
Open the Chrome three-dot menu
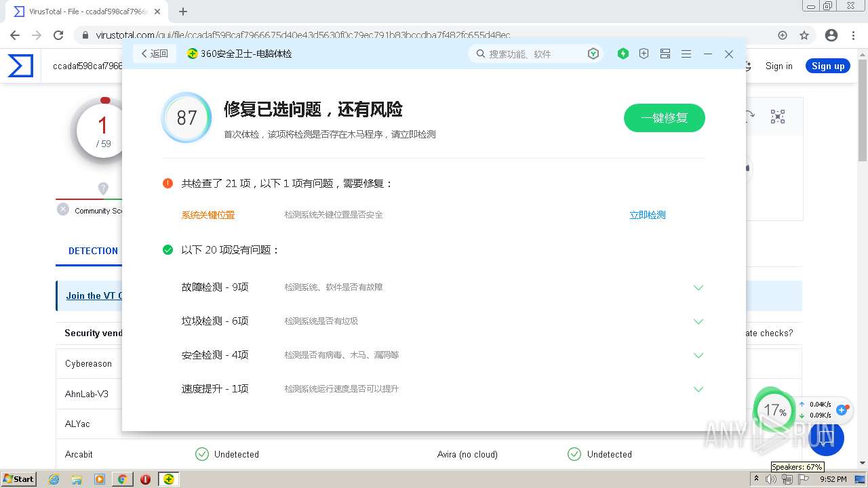(853, 35)
